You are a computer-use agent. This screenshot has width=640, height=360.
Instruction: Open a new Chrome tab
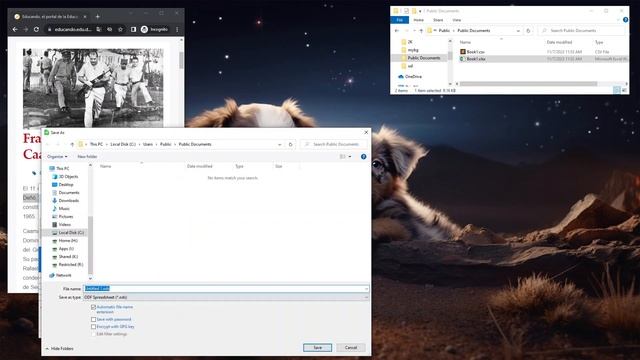97,17
